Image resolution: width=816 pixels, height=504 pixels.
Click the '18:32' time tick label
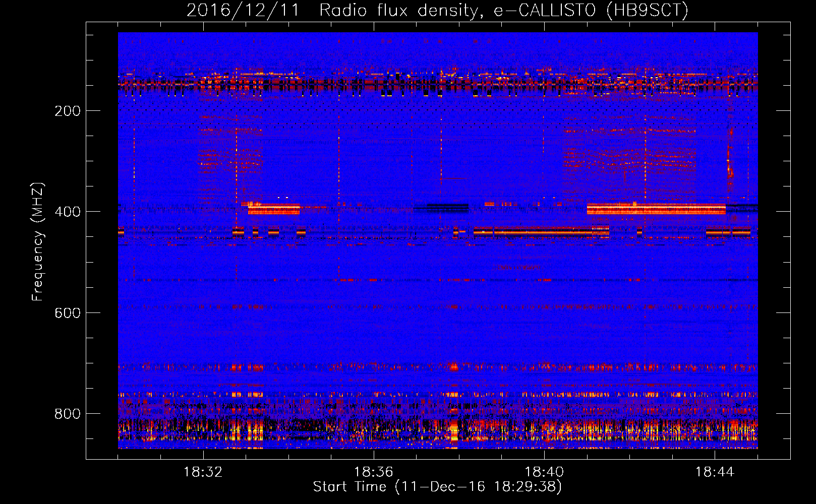coord(203,472)
